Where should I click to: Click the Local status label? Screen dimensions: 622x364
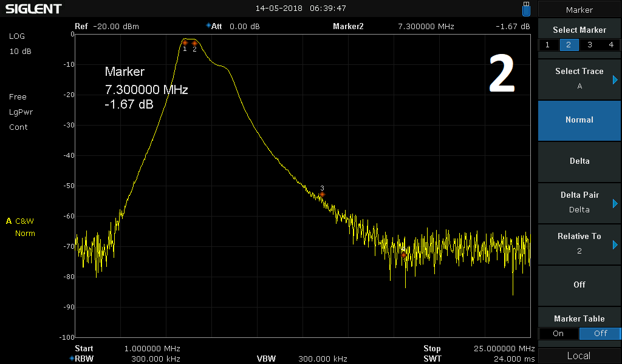579,356
